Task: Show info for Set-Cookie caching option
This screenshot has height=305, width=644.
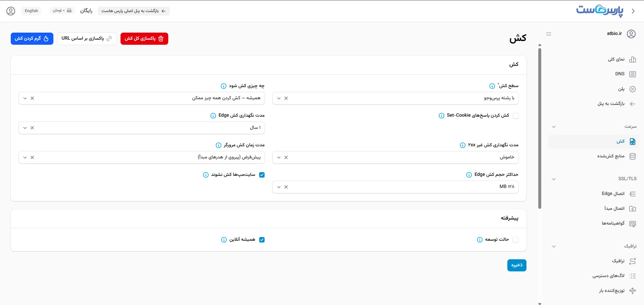Action: pos(442,116)
